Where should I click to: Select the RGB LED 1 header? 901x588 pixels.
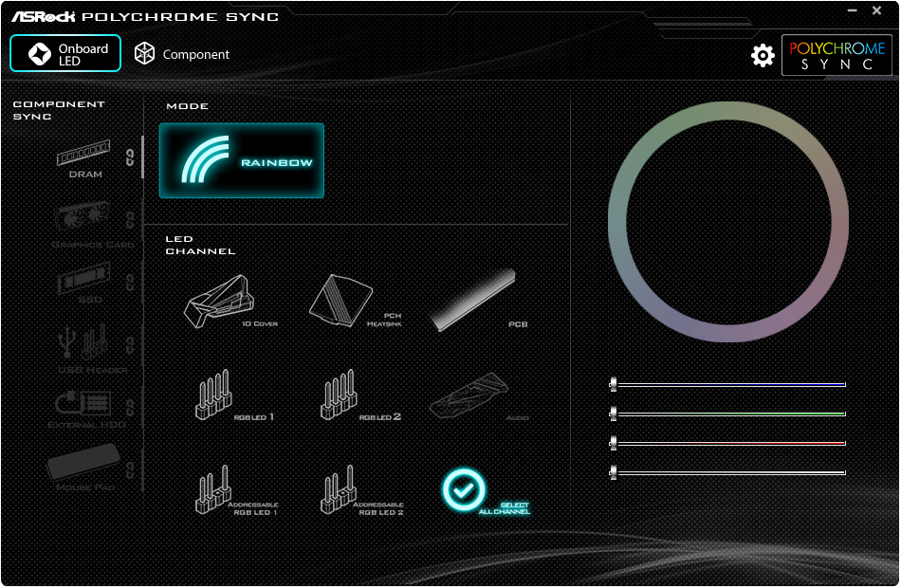pos(234,395)
